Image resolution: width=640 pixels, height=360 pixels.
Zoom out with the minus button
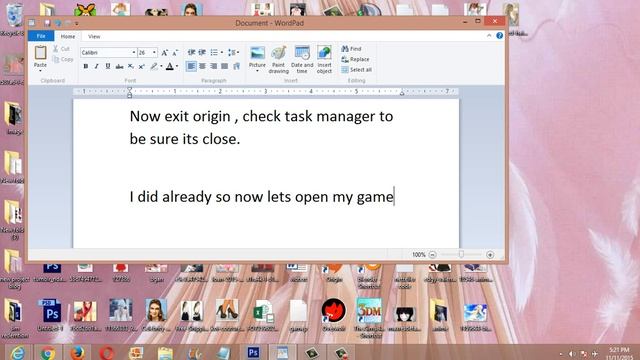[x=433, y=255]
